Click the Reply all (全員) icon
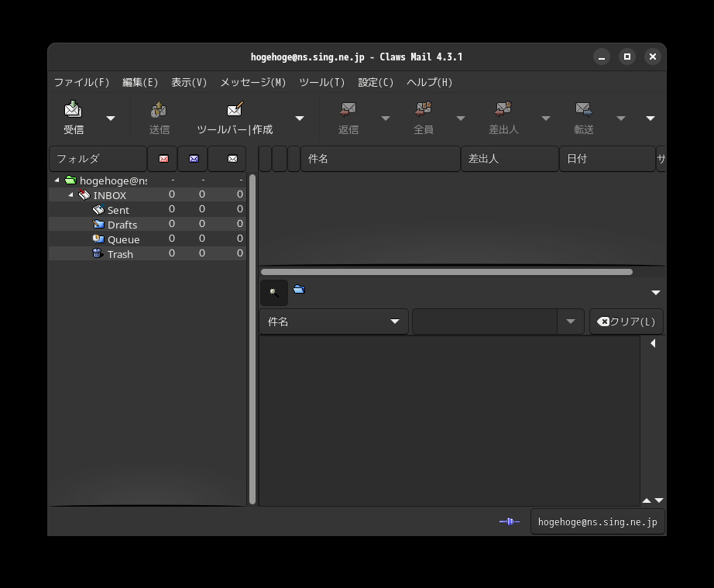The width and height of the screenshot is (714, 588). click(424, 110)
